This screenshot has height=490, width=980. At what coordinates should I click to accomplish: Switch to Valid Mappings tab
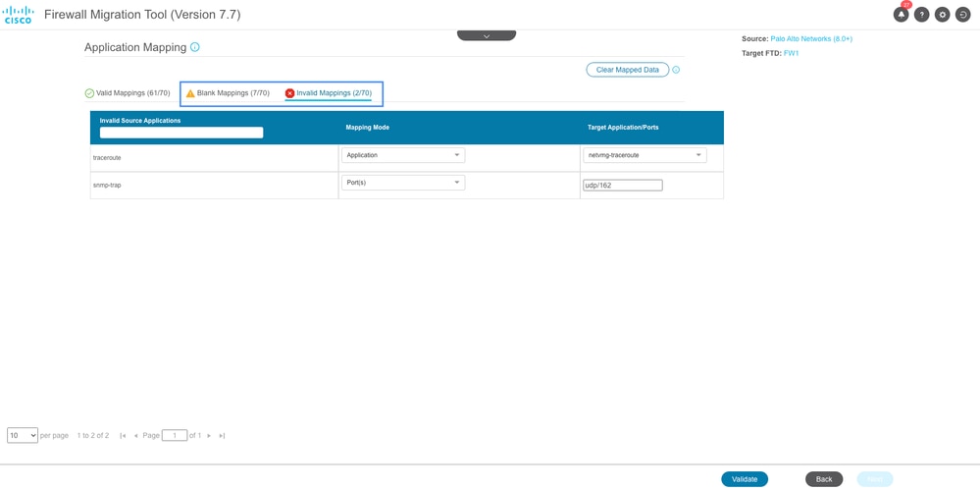(128, 93)
